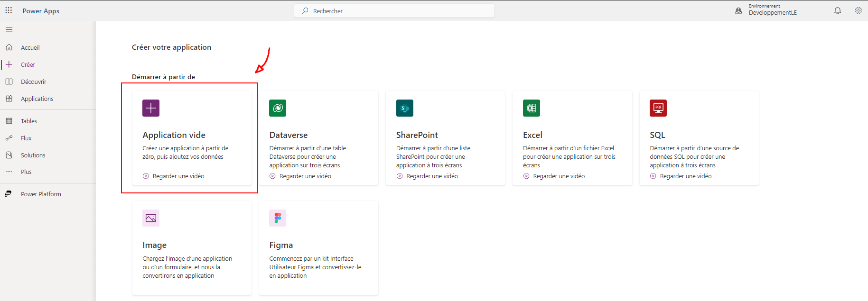Click the Accueil home icon
The image size is (868, 301).
(x=9, y=47)
